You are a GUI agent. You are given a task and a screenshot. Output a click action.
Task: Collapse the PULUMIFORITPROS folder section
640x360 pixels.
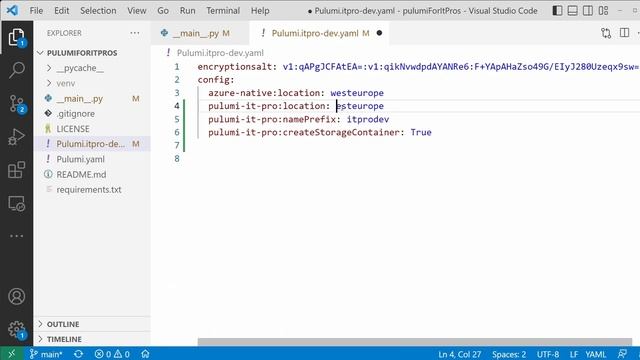(x=92, y=53)
